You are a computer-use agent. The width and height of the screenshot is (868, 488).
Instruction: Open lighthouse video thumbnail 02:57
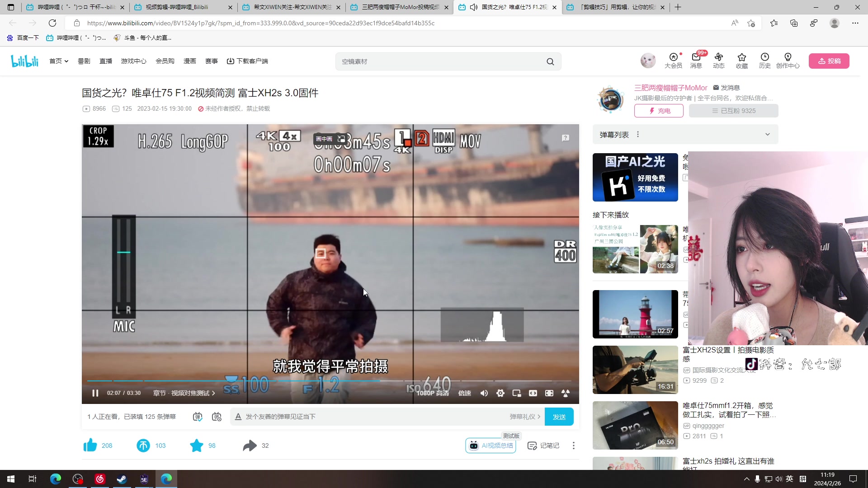[x=635, y=314]
